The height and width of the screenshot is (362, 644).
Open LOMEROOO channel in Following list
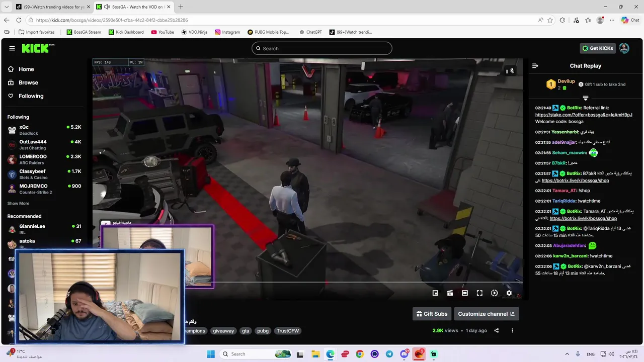pos(44,159)
